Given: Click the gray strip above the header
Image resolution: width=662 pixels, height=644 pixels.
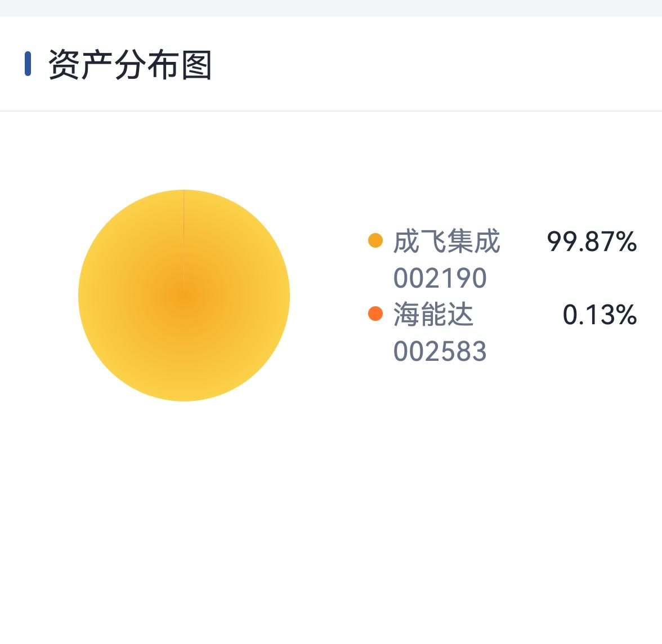Looking at the screenshot, I should pos(331,8).
